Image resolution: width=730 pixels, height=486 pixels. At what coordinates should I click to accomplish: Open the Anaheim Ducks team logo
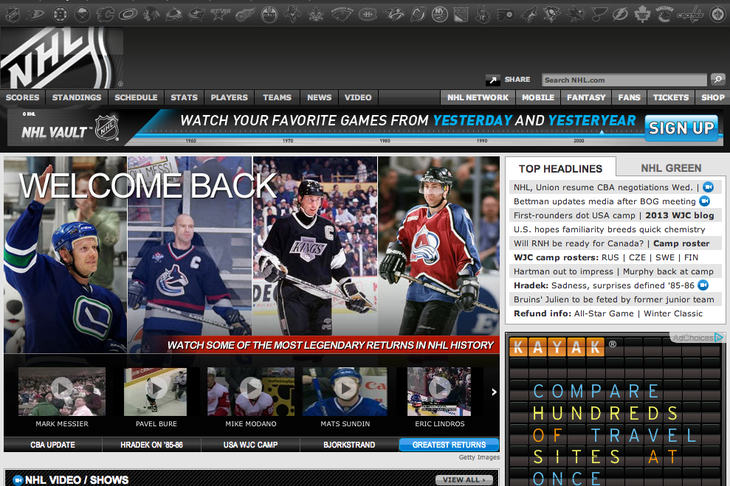click(35, 14)
